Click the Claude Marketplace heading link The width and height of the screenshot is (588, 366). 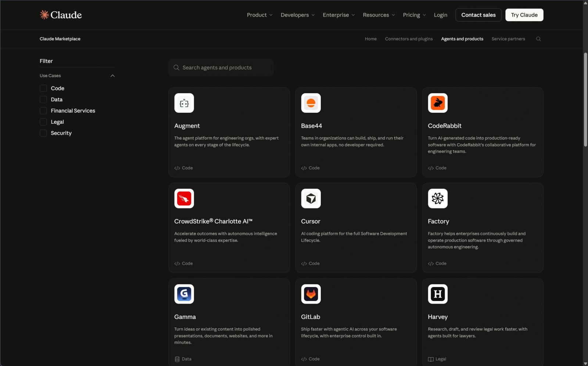60,39
